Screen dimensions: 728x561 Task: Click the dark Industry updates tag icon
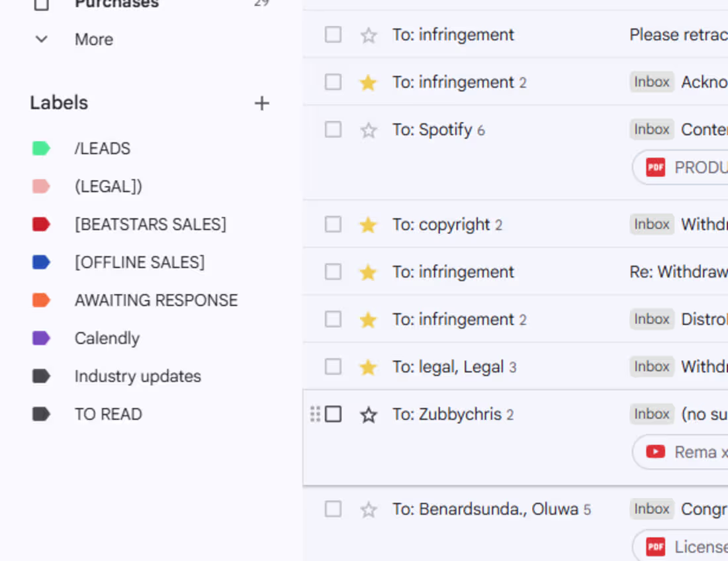pos(41,376)
